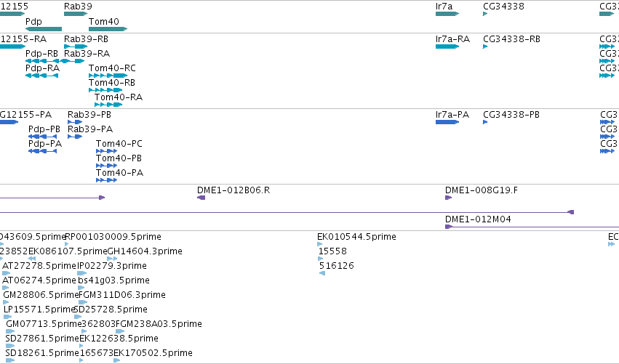Image resolution: width=619 pixels, height=364 pixels.
Task: Click the Pdp-PB protein glyph
Action: pyautogui.click(x=43, y=137)
